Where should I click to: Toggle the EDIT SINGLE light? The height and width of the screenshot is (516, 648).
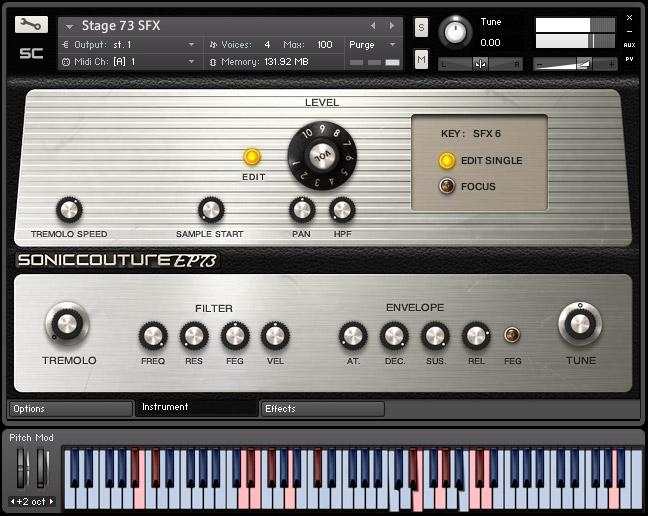(x=447, y=161)
